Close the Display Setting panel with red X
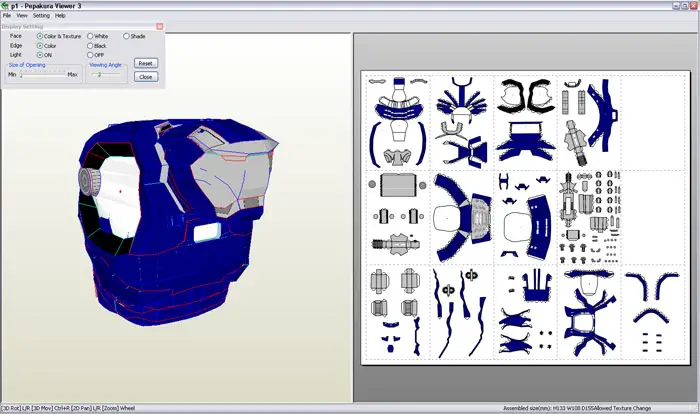 (160, 26)
